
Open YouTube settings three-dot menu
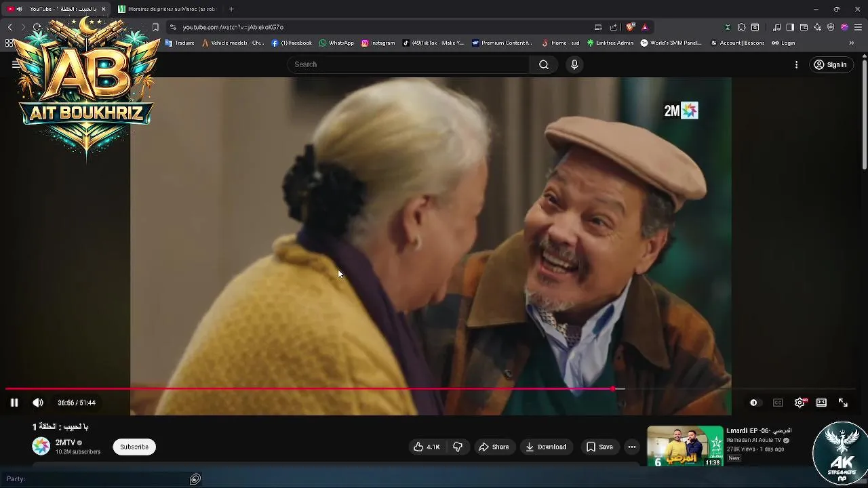coord(796,64)
